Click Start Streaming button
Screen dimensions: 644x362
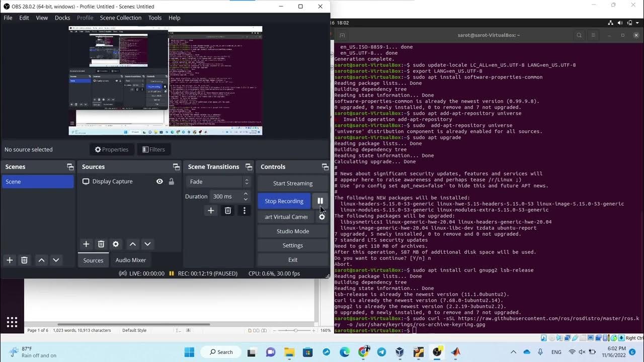pos(293,184)
